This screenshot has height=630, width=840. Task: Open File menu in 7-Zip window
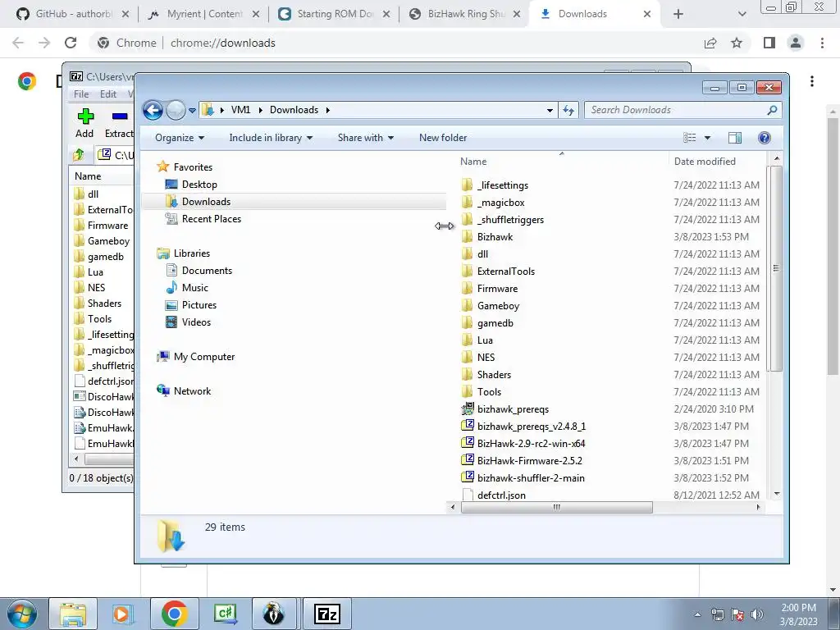[81, 94]
